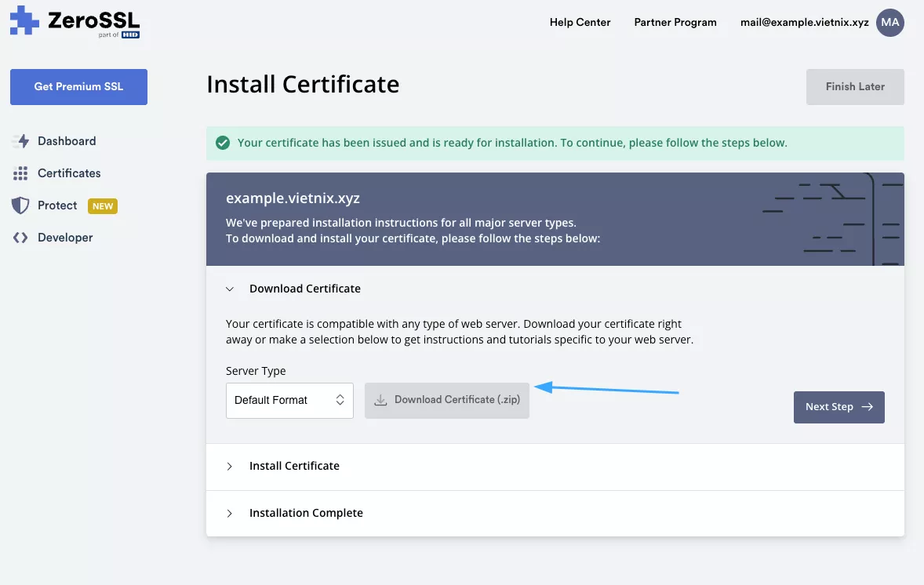Open Help Center from top navigation
This screenshot has height=585, width=924.
pyautogui.click(x=580, y=22)
